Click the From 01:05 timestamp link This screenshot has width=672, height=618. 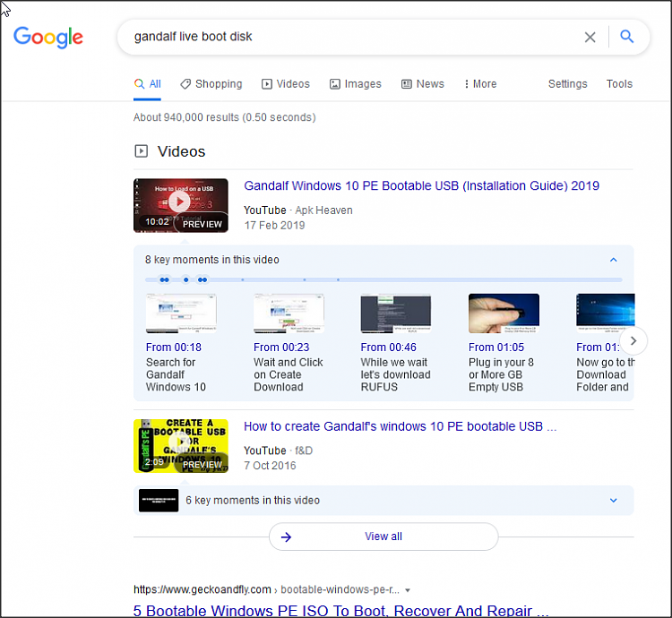click(496, 348)
